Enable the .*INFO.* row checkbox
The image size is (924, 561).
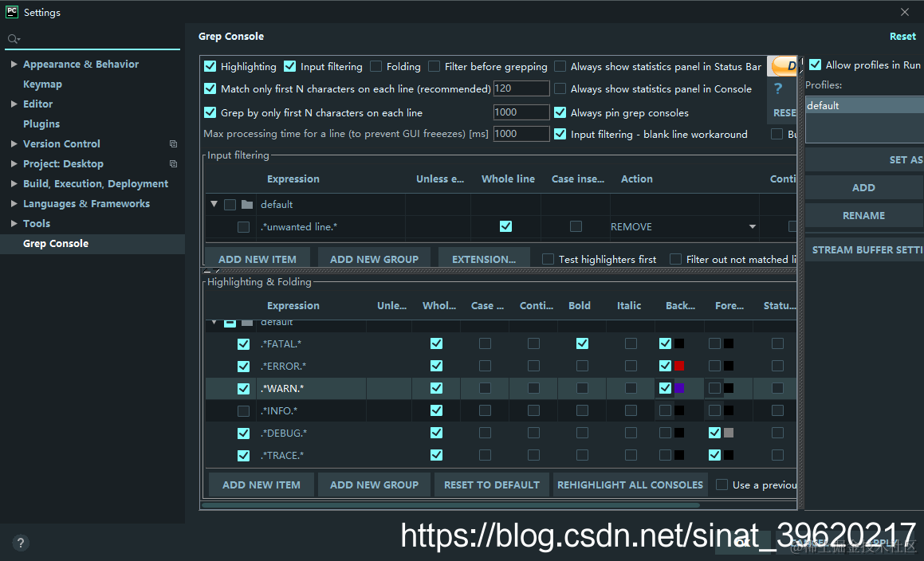click(x=243, y=410)
